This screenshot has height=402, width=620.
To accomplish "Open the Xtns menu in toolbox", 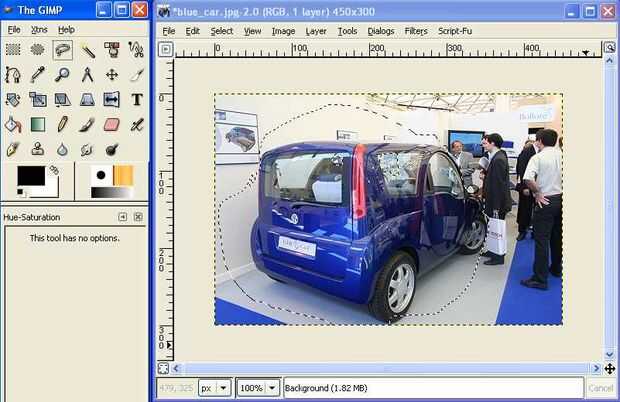I will (x=39, y=30).
